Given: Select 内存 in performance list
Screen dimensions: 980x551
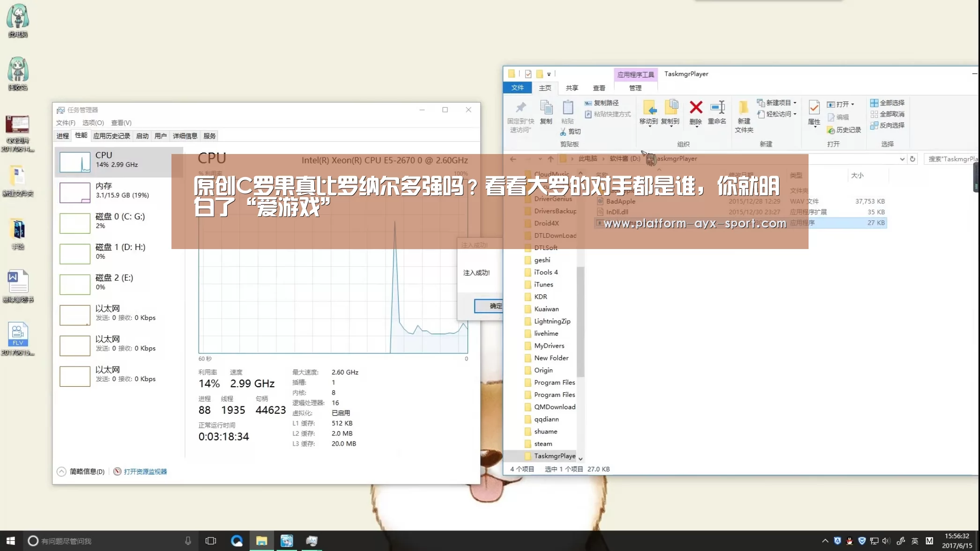Looking at the screenshot, I should (x=119, y=192).
